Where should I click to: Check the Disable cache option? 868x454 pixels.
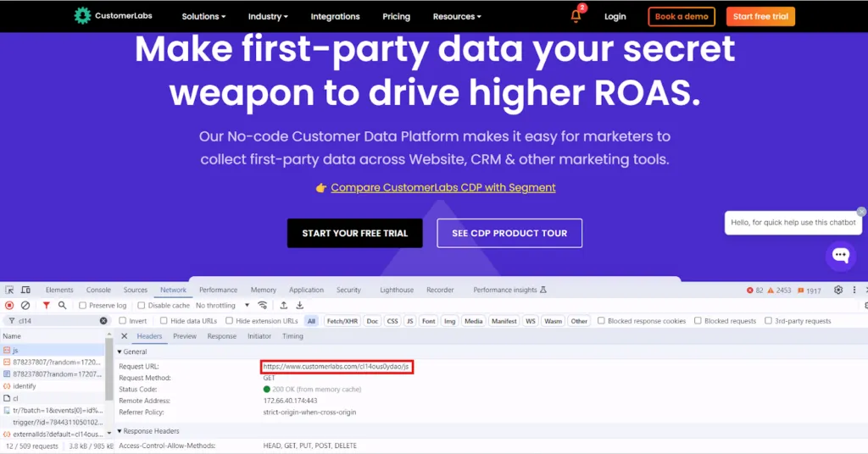pos(142,305)
